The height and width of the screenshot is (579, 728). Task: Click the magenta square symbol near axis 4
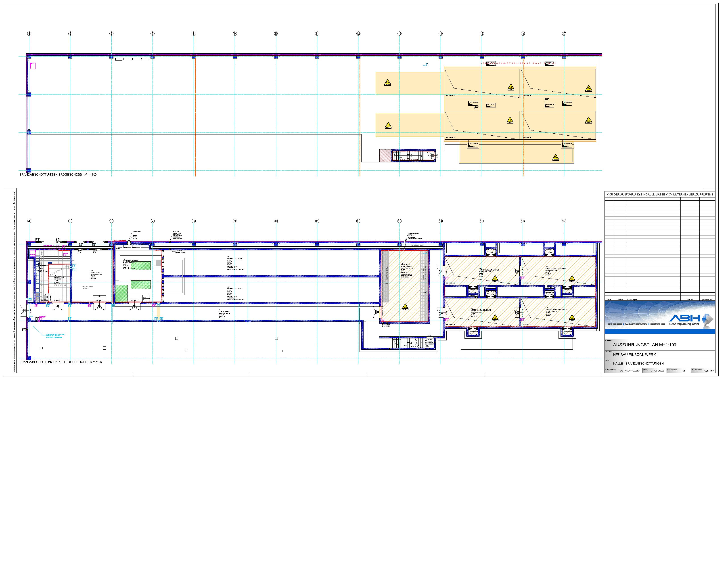point(33,66)
